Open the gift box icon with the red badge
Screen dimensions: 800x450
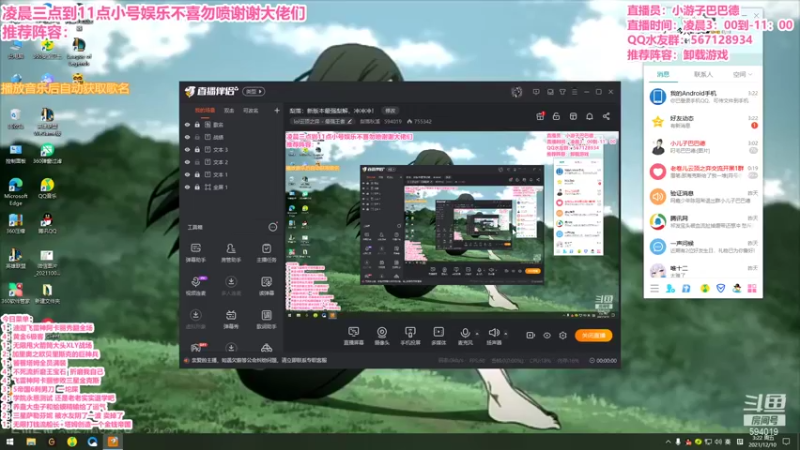[540, 116]
